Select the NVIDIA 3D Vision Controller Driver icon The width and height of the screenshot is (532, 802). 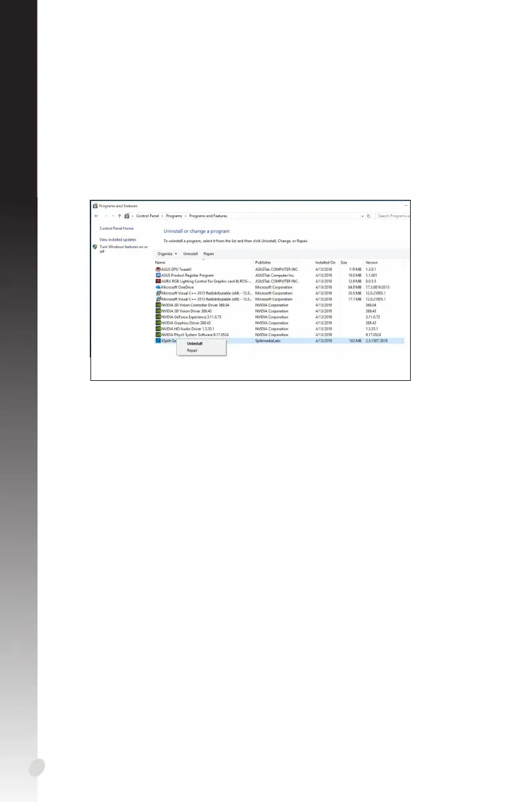point(158,305)
